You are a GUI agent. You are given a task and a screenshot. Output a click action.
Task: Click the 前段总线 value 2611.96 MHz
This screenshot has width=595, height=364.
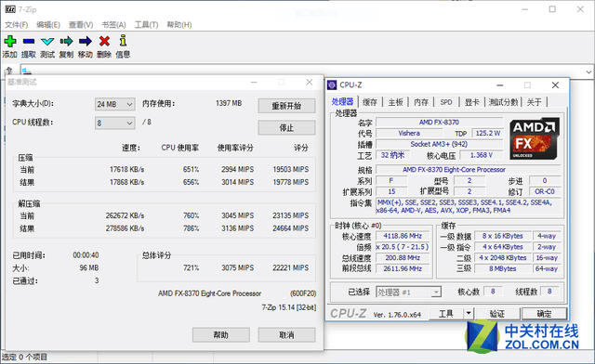pos(403,268)
